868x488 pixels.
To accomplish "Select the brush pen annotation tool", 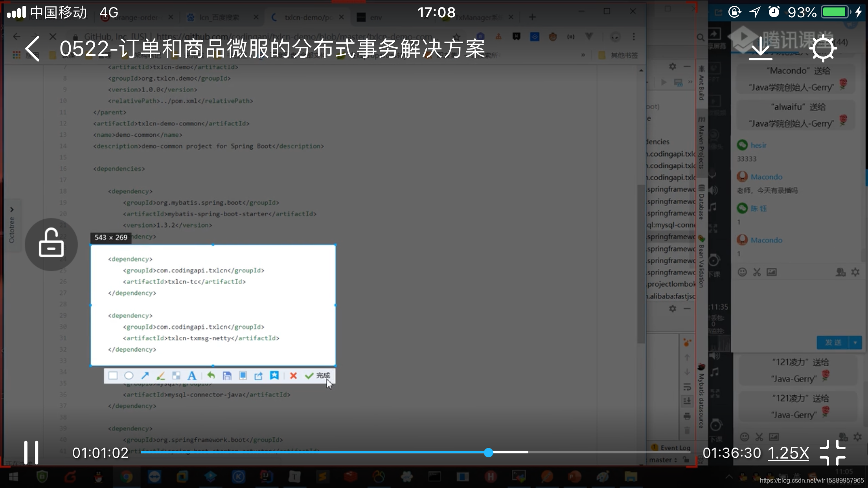I will tap(160, 376).
